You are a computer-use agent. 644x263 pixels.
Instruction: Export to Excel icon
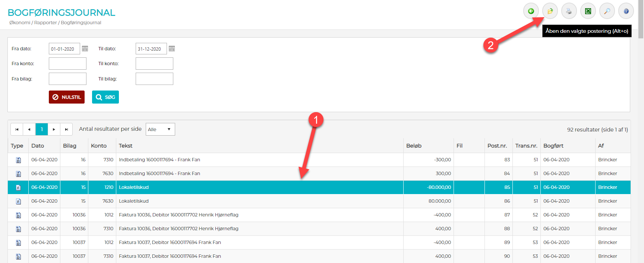(588, 11)
